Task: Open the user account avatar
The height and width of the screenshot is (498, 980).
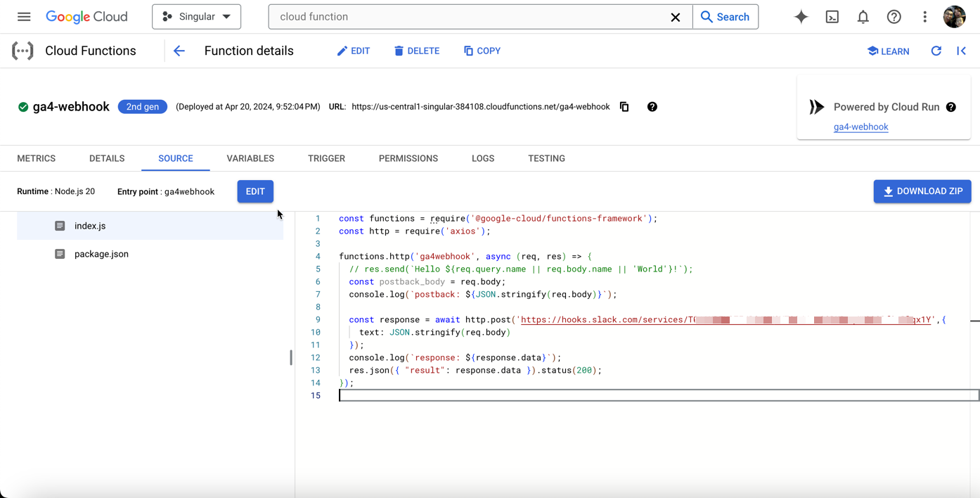Action: tap(955, 17)
